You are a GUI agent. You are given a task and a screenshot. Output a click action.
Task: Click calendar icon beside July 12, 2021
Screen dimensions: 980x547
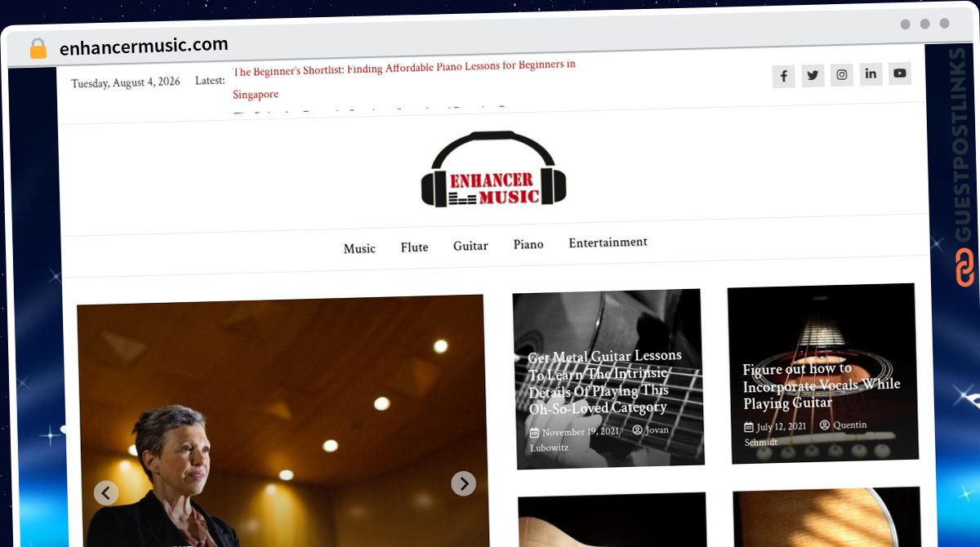click(749, 428)
